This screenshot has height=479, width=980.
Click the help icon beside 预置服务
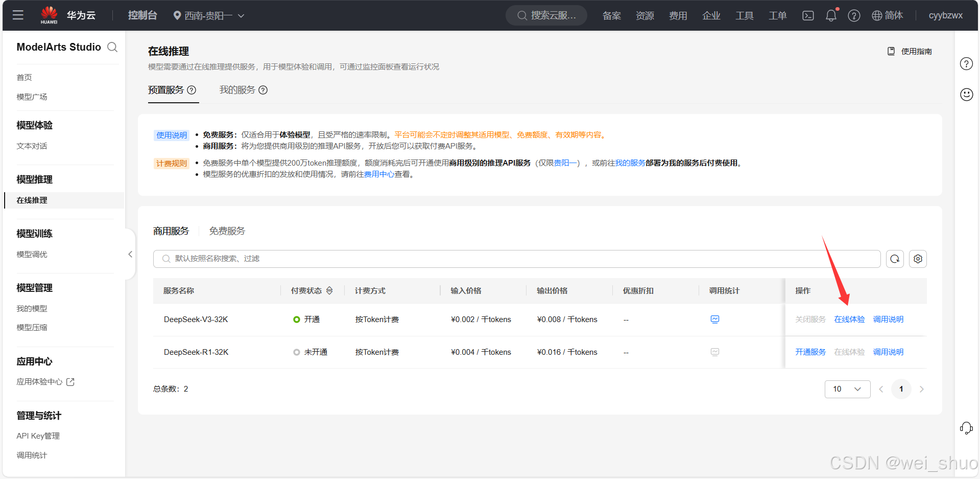click(x=192, y=90)
